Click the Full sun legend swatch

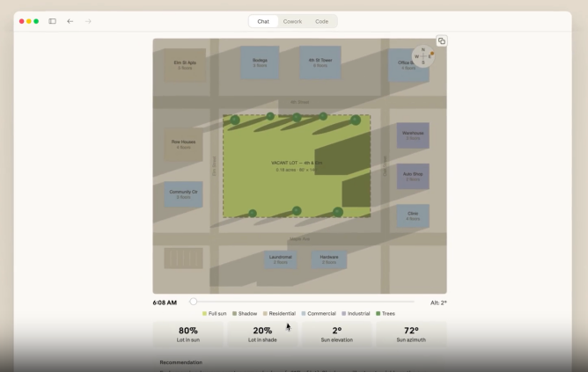pyautogui.click(x=204, y=314)
